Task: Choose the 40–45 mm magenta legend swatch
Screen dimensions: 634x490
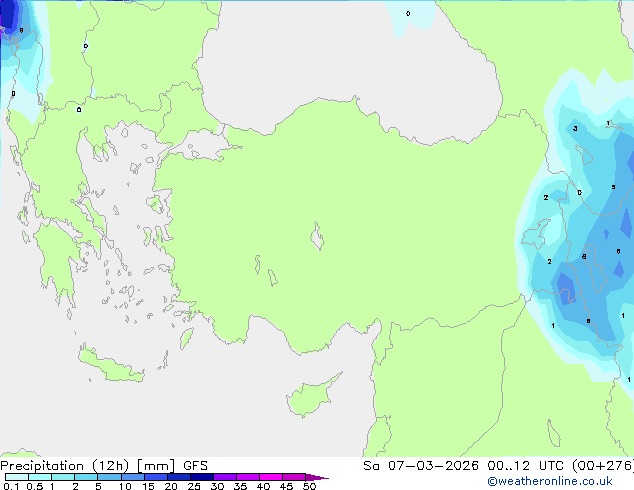Action: (271, 477)
